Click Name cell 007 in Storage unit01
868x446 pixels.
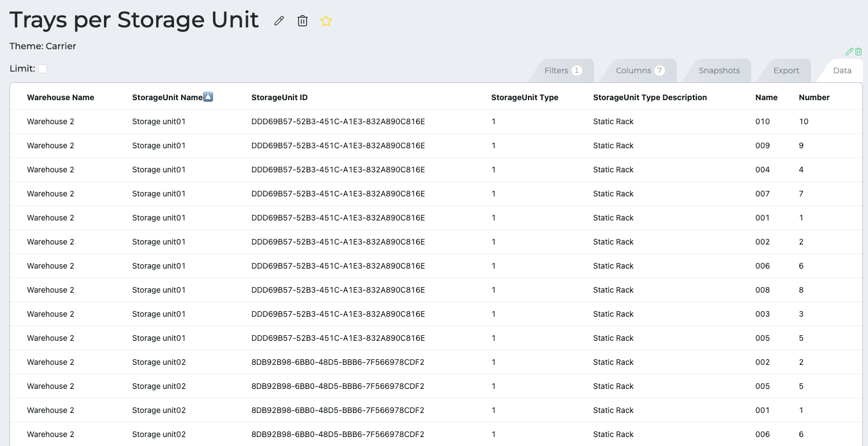[x=762, y=194]
